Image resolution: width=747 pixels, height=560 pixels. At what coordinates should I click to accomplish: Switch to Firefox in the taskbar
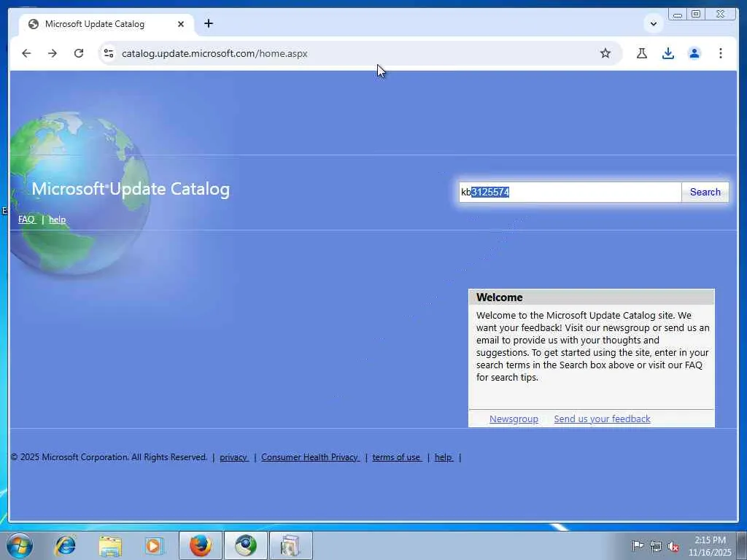pos(201,545)
